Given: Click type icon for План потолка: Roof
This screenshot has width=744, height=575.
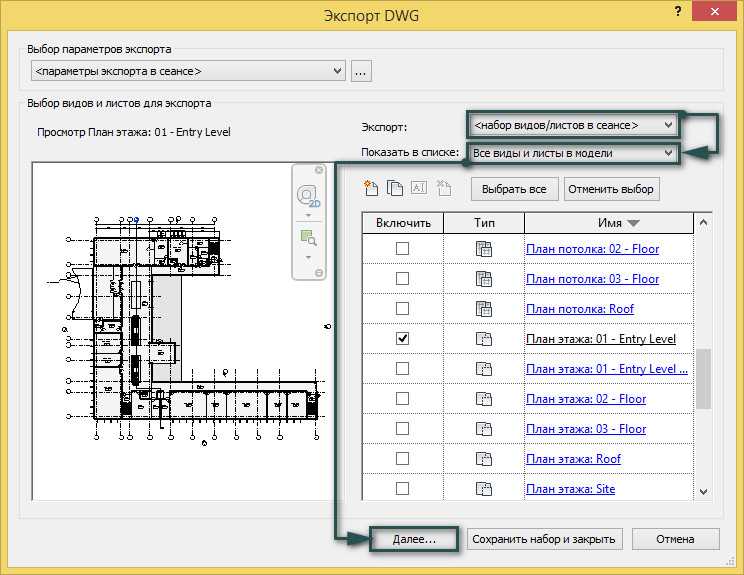Looking at the screenshot, I should (x=484, y=309).
